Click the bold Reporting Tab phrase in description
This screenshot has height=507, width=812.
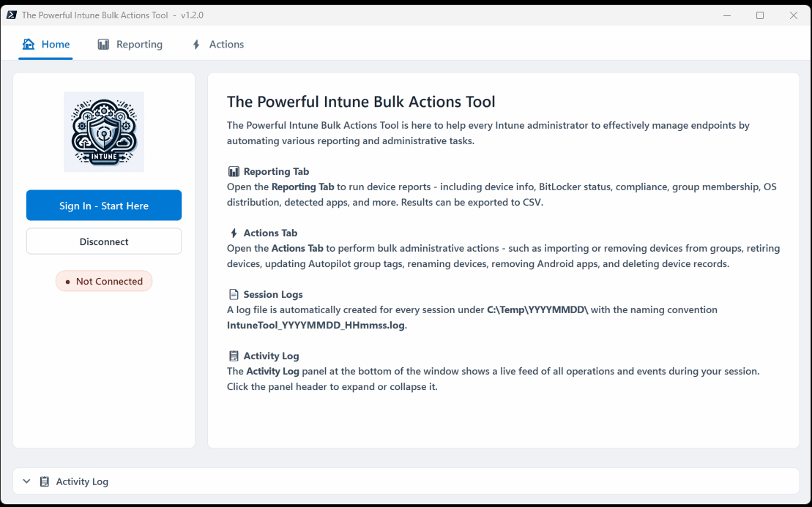[303, 187]
